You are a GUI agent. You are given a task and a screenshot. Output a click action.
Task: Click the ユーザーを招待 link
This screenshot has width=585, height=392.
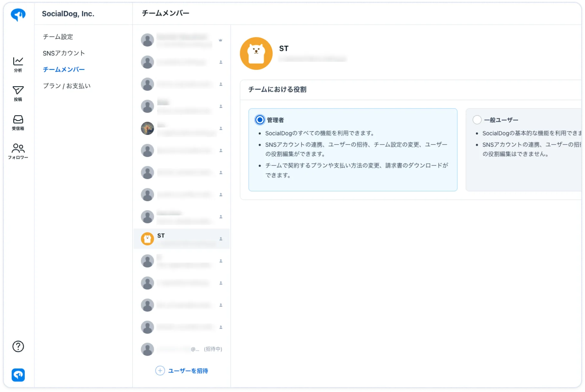pos(188,371)
